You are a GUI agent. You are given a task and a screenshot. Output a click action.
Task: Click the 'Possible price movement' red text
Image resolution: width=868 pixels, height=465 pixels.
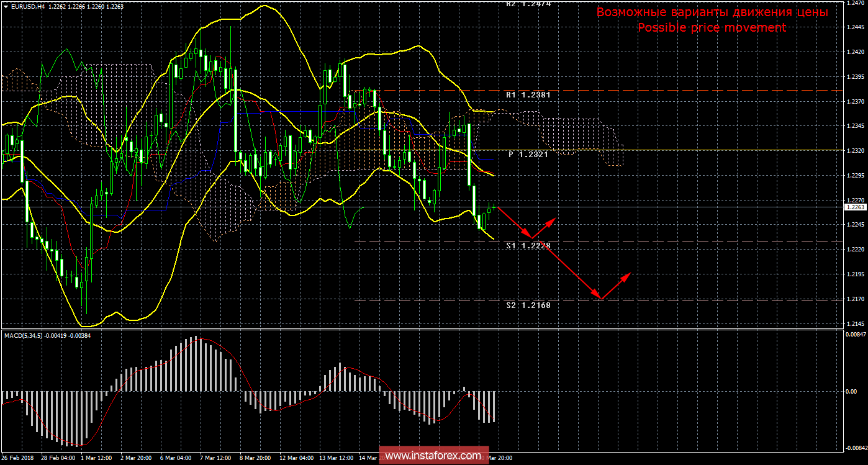[712, 28]
